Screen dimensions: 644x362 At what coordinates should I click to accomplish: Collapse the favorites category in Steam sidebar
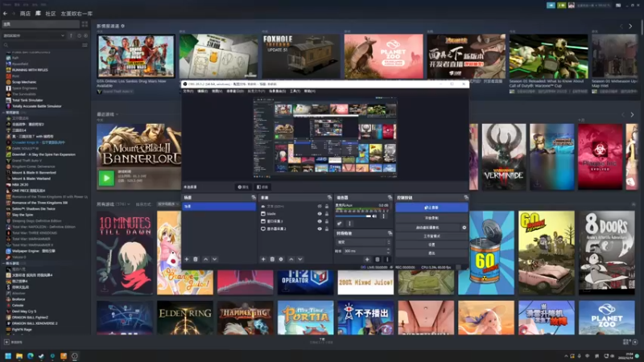tap(4, 113)
